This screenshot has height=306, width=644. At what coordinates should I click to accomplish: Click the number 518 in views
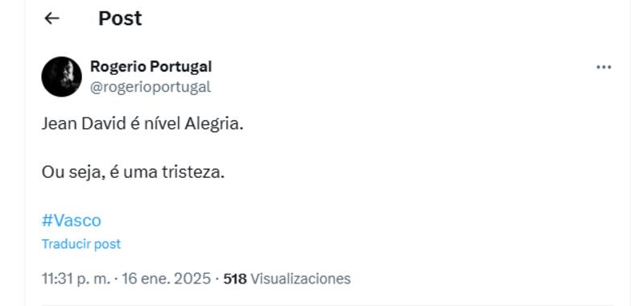[x=235, y=279]
